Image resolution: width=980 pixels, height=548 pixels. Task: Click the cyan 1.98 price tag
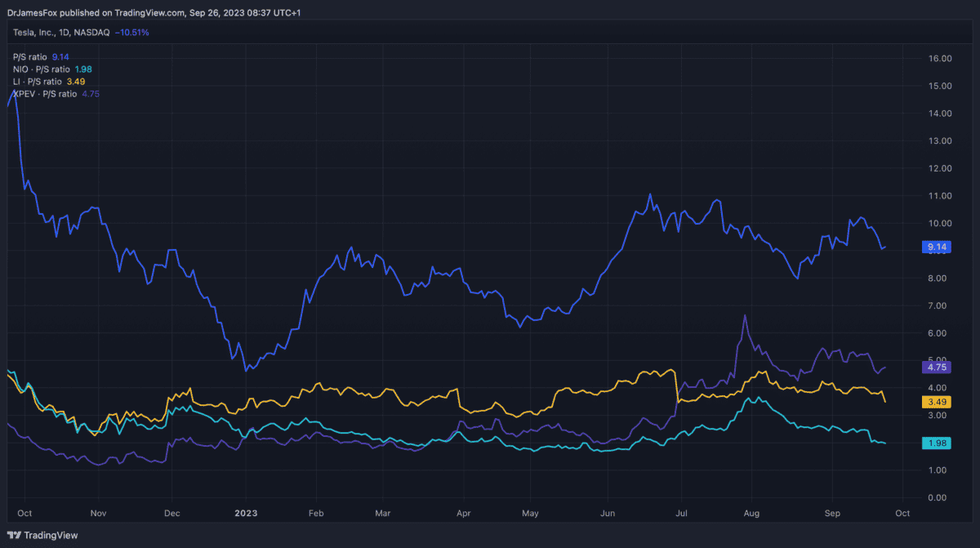click(933, 443)
